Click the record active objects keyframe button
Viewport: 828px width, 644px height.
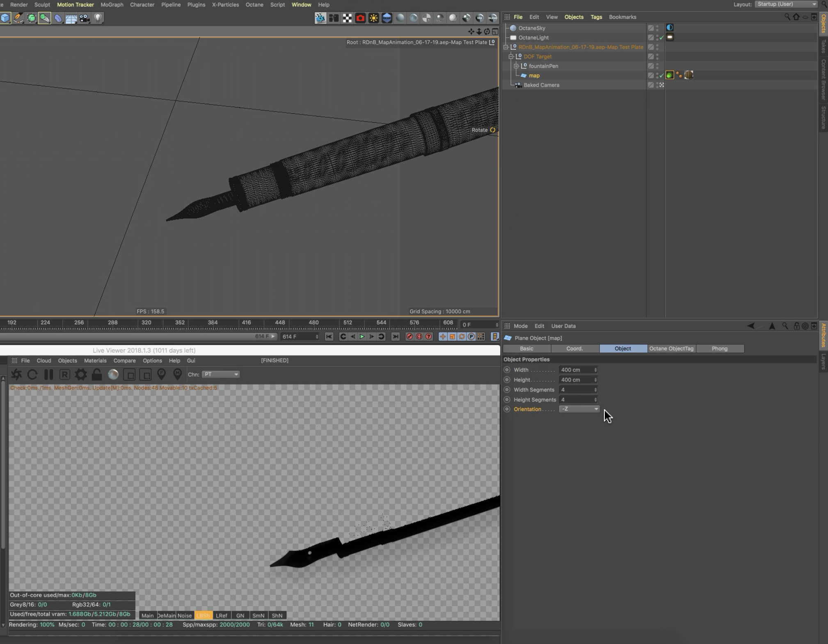click(x=409, y=337)
